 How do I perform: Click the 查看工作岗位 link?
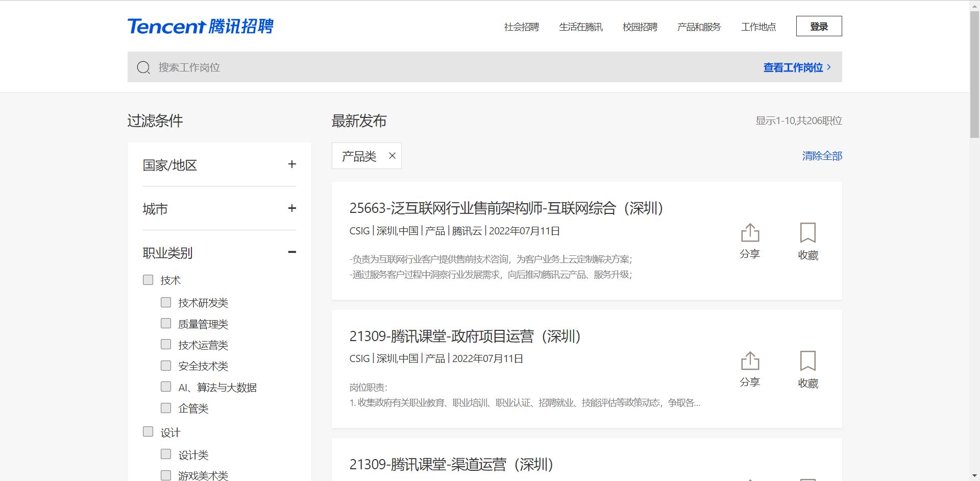797,67
